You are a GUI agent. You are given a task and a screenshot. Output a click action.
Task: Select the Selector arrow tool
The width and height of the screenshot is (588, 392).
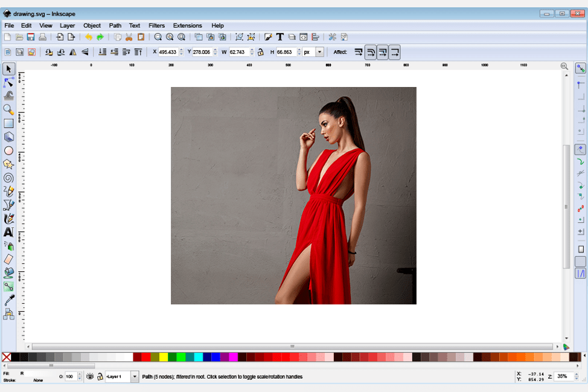(8, 69)
